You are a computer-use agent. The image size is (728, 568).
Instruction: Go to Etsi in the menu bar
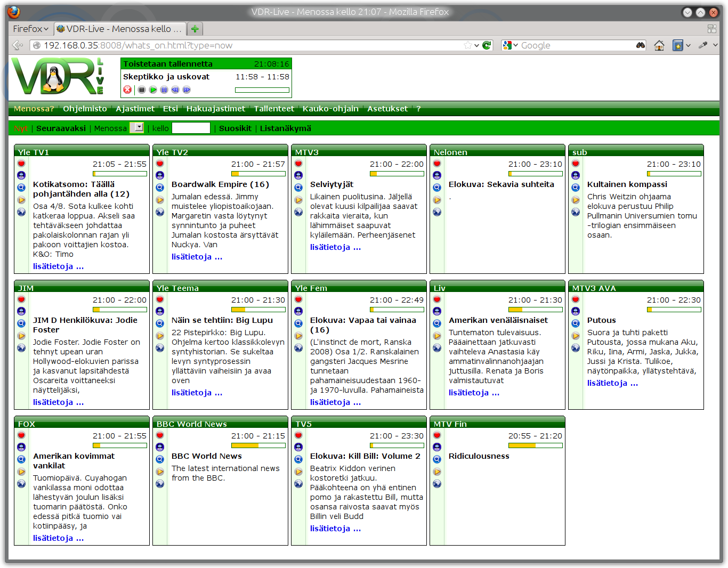[171, 109]
